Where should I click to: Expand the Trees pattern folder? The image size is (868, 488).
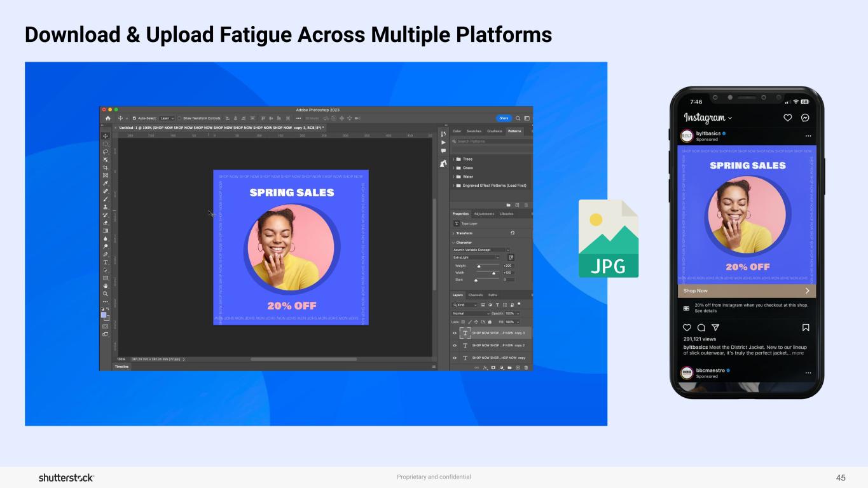tap(453, 159)
